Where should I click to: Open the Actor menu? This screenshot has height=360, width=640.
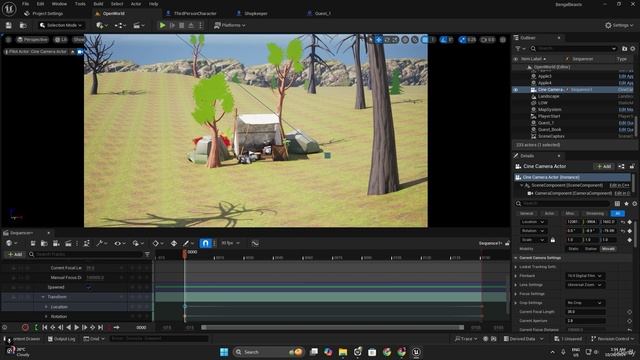(136, 4)
